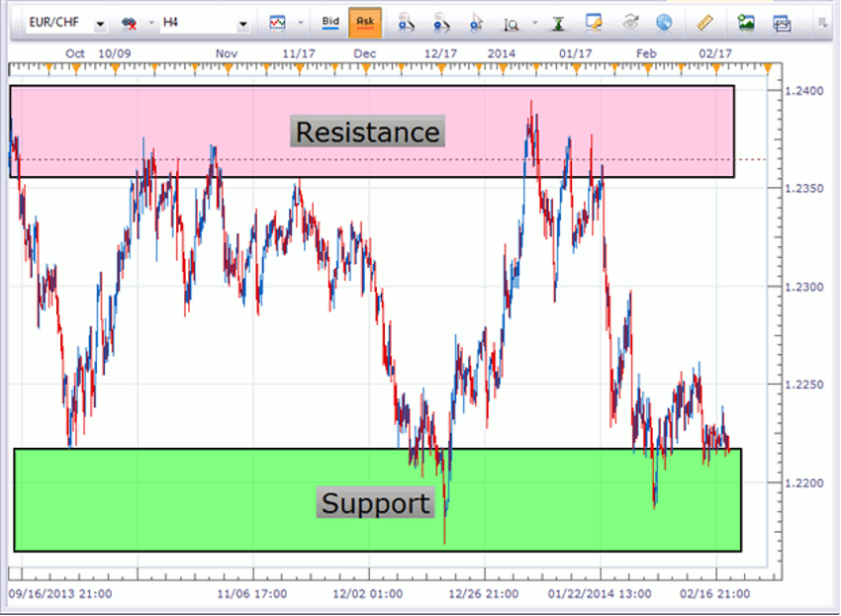Click the Resistance label on chart
The height and width of the screenshot is (616, 841).
coord(367,132)
